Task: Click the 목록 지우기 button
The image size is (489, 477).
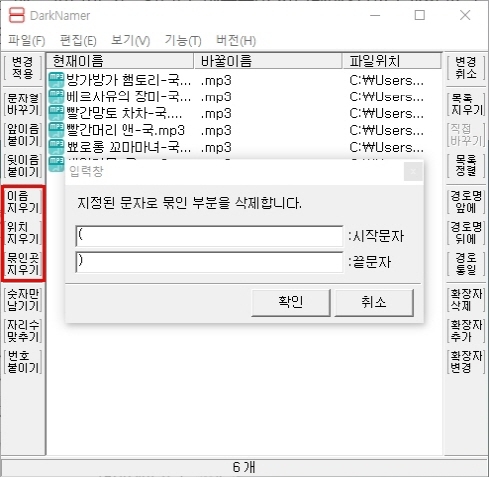Action: pos(466,104)
